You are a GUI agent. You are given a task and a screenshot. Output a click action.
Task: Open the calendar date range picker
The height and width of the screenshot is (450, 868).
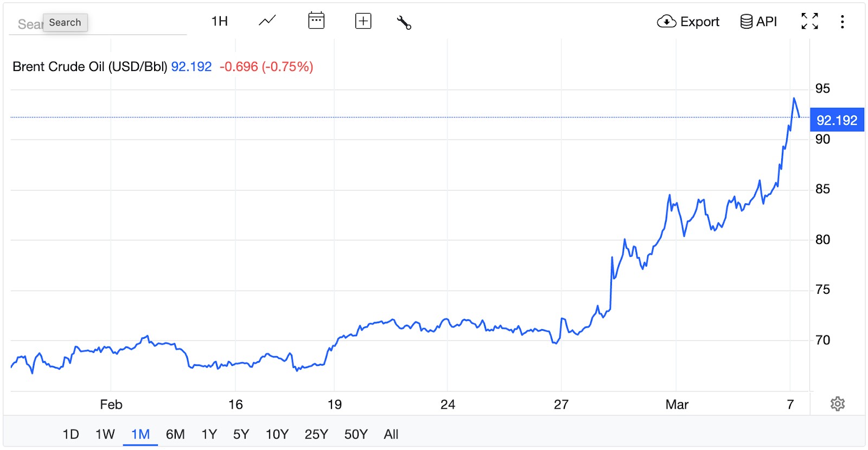click(316, 21)
